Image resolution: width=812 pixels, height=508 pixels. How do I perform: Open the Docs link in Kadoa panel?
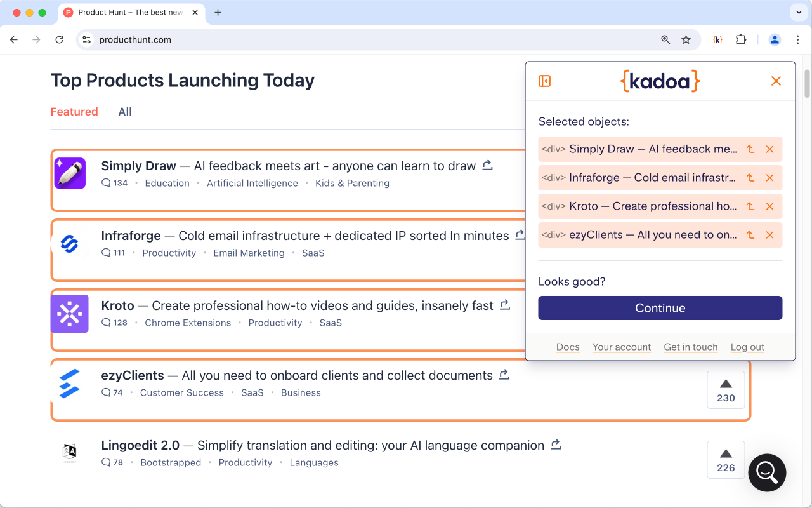tap(568, 347)
